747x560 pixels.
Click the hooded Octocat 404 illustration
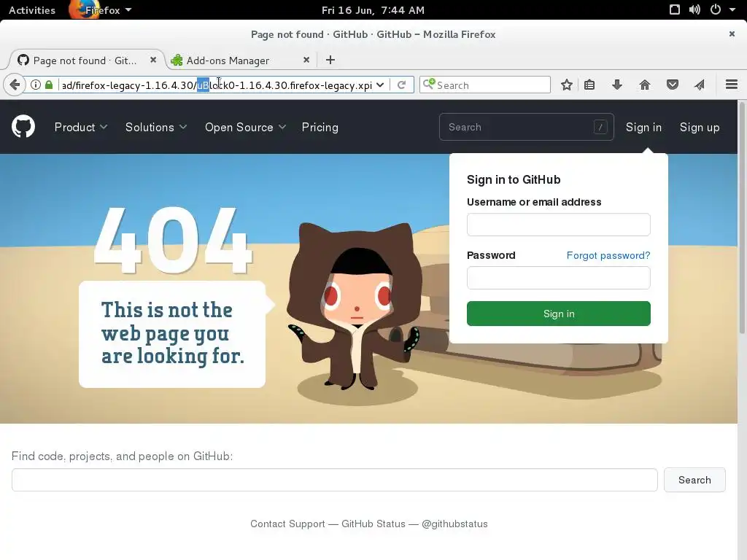pos(355,305)
